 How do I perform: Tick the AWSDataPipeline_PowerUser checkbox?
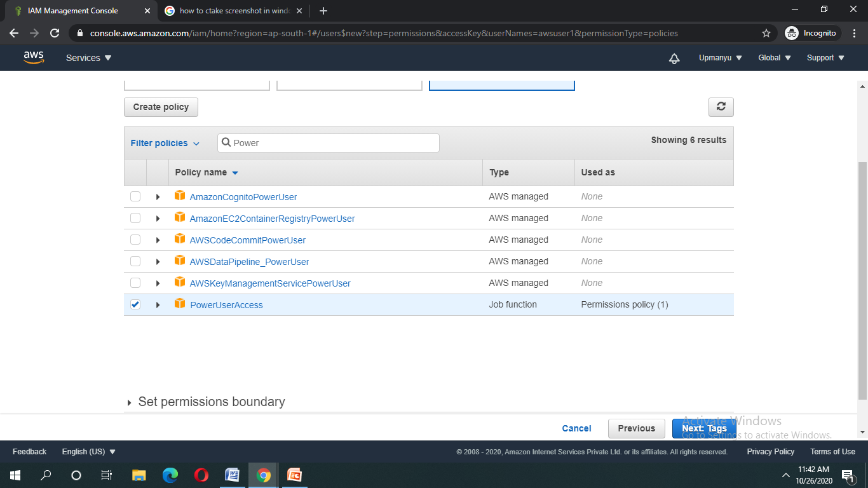(x=135, y=261)
